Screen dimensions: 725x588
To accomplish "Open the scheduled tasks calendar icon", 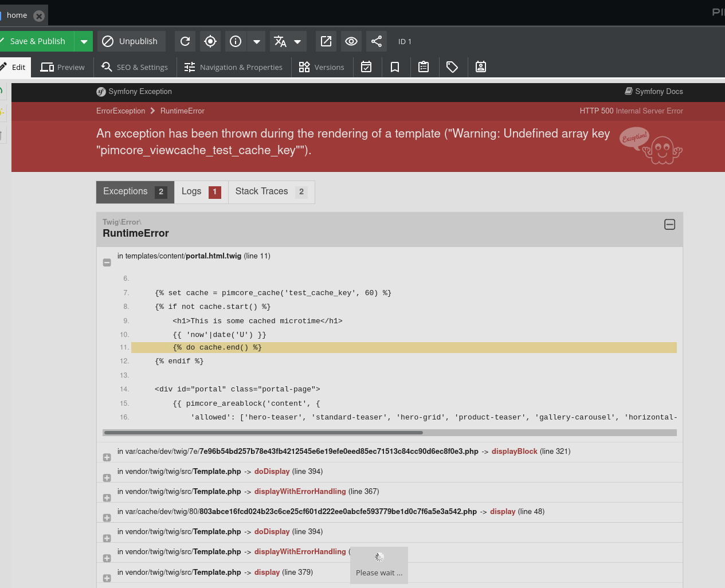I will point(367,67).
